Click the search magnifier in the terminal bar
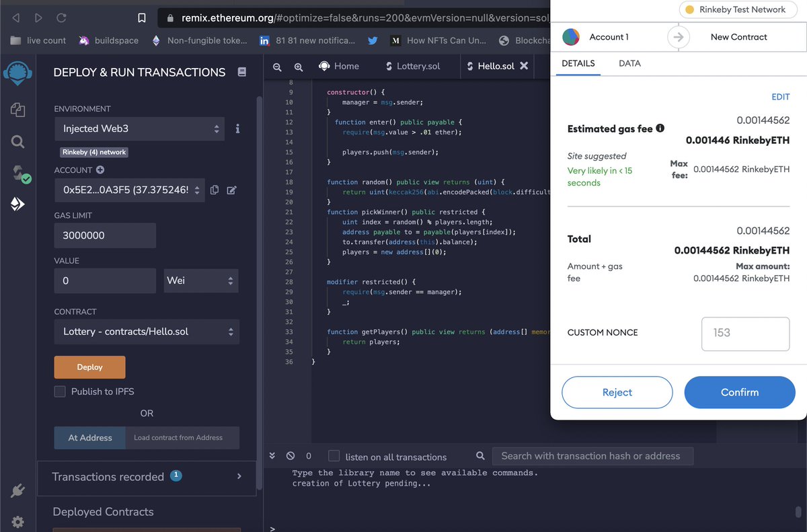The image size is (807, 532). (x=480, y=456)
